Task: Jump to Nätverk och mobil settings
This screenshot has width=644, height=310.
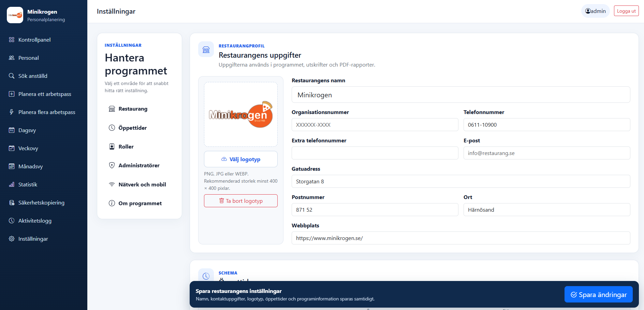Action: (140, 184)
